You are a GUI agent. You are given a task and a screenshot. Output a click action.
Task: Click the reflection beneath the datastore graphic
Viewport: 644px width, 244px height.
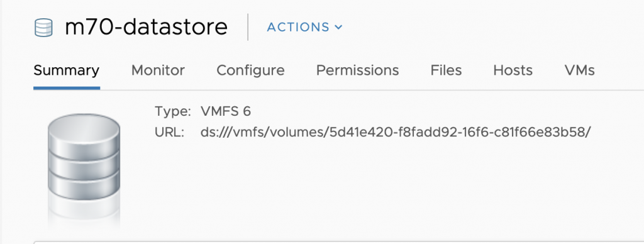[84, 214]
